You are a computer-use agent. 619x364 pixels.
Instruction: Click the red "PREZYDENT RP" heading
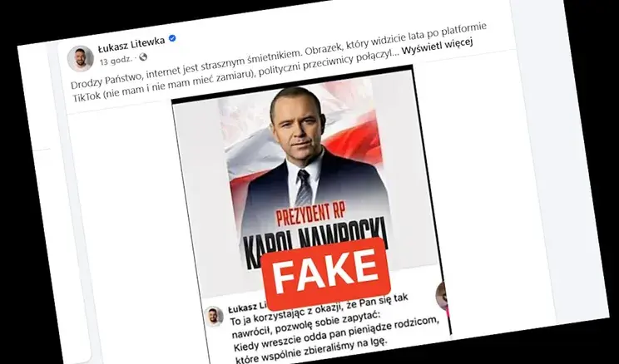tap(310, 215)
